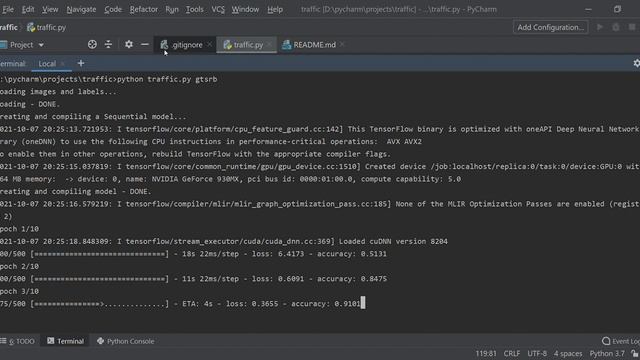The width and height of the screenshot is (640, 360).
Task: Close the README.md tab
Action: [x=342, y=44]
